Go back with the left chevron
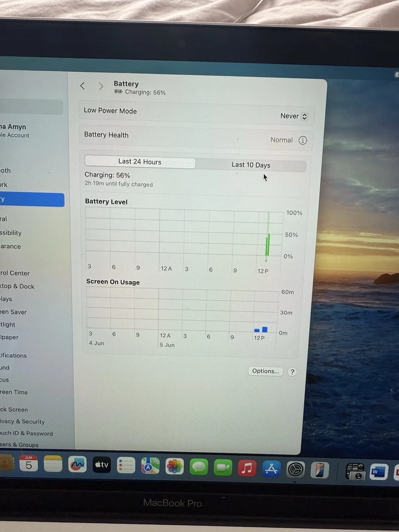 click(x=83, y=85)
